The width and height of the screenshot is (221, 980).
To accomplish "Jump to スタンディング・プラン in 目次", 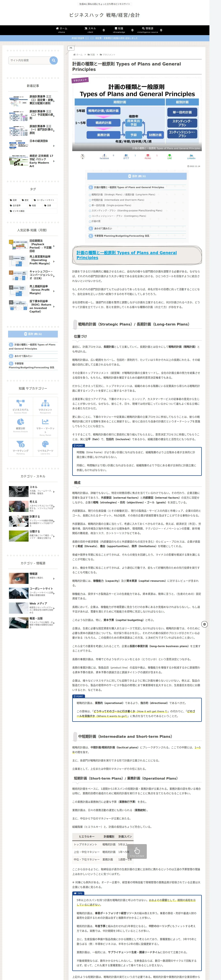I will click(127, 210).
